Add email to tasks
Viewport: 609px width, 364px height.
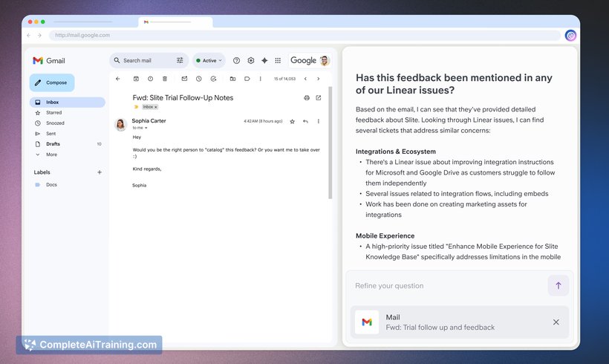tap(213, 79)
